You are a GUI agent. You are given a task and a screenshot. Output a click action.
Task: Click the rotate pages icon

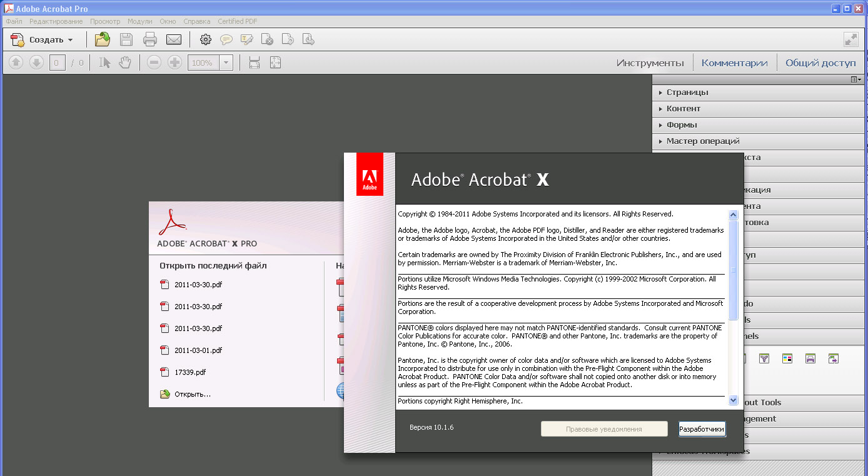(x=288, y=39)
